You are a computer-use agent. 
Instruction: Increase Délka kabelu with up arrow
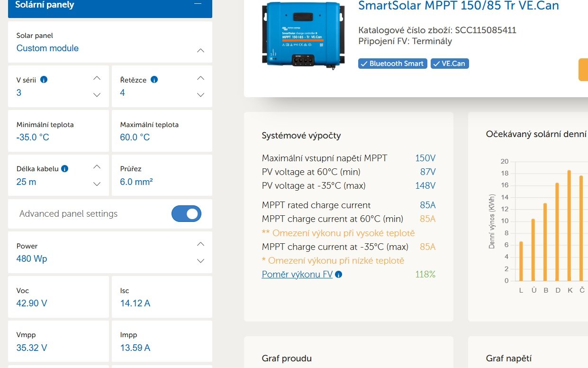tap(97, 166)
